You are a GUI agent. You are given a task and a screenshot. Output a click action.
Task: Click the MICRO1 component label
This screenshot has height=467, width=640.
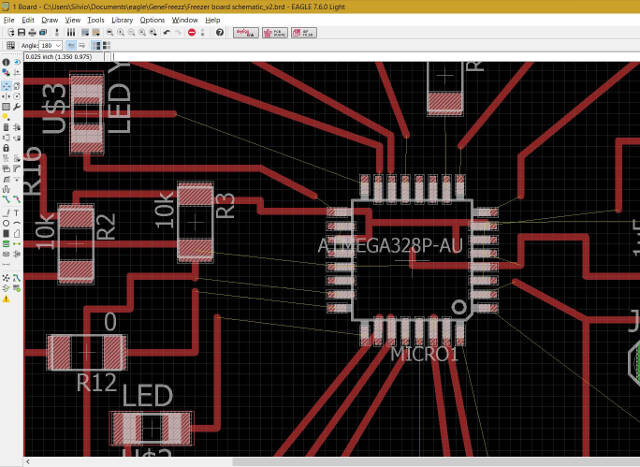(424, 354)
